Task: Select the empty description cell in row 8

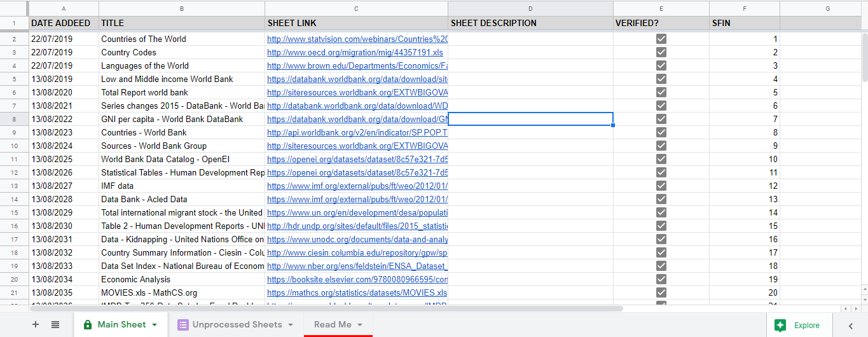Action: (530, 119)
